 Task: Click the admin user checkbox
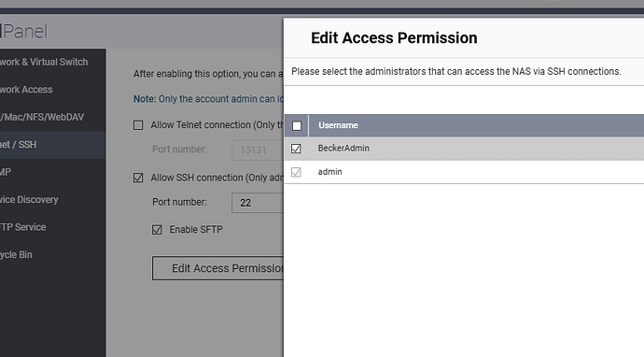pos(296,172)
